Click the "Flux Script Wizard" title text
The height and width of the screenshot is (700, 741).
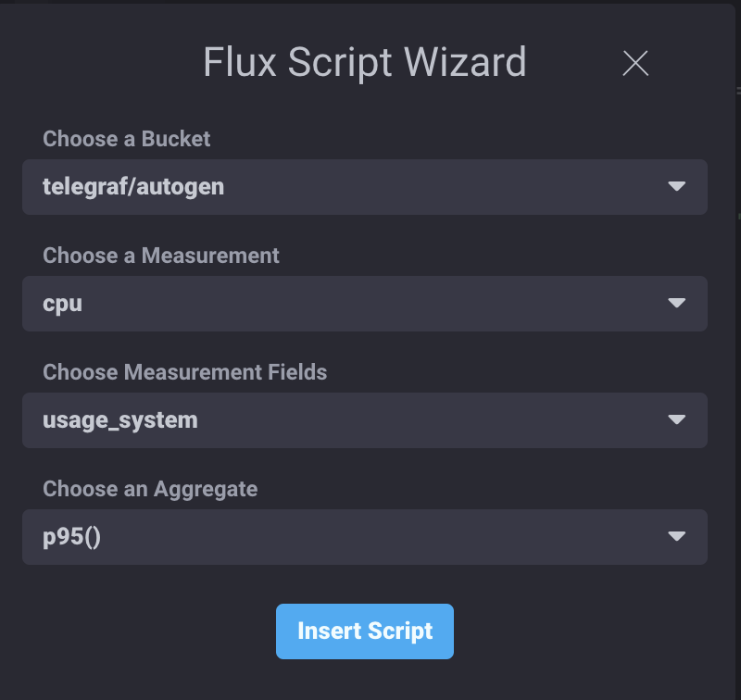tap(364, 63)
